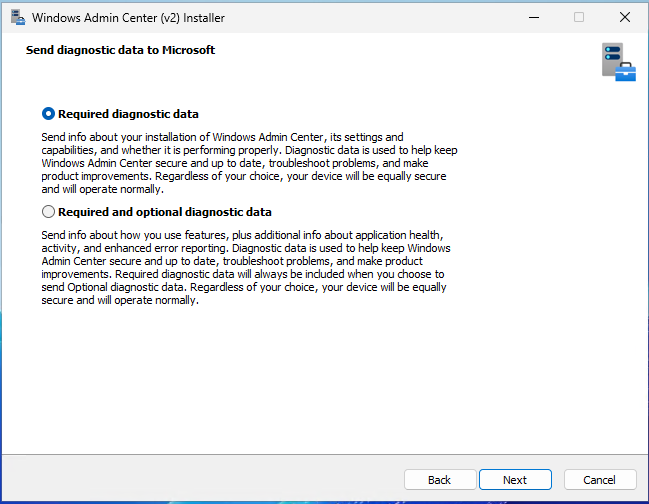Go back with the Back button
Viewport: 649px width, 504px height.
click(x=439, y=480)
